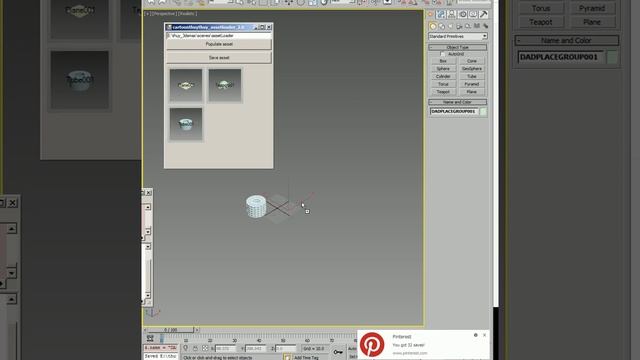Select the Helpers category icon
This screenshot has width=640, height=360.
[468, 26]
